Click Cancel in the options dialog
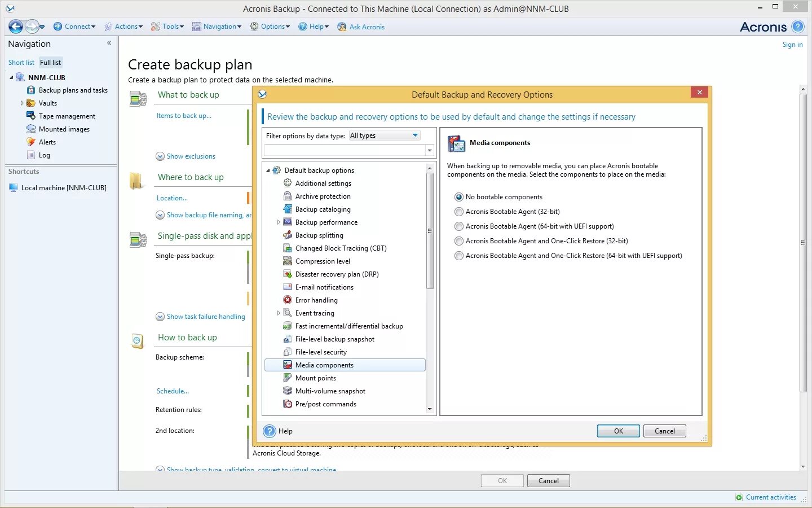812x508 pixels. (x=665, y=431)
